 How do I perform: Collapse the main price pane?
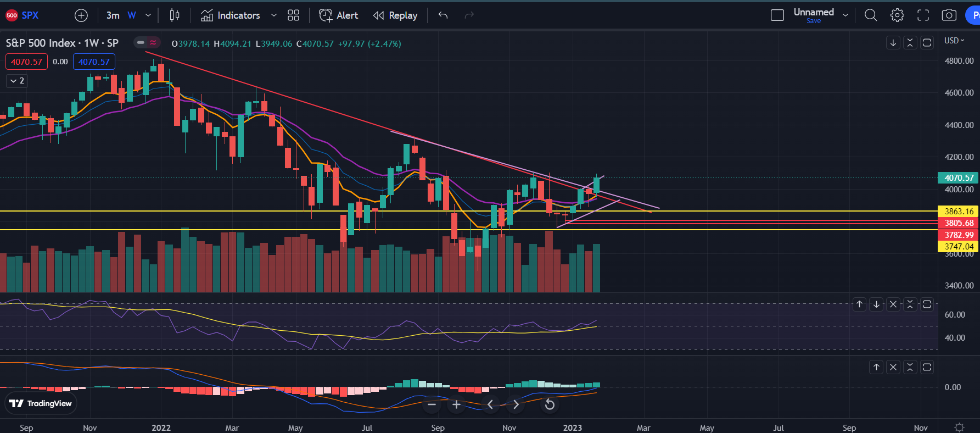click(910, 43)
